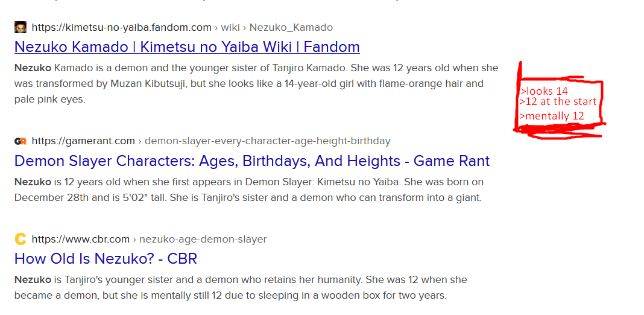
Task: Click the www.cbr.com URL text
Action: tap(80, 239)
